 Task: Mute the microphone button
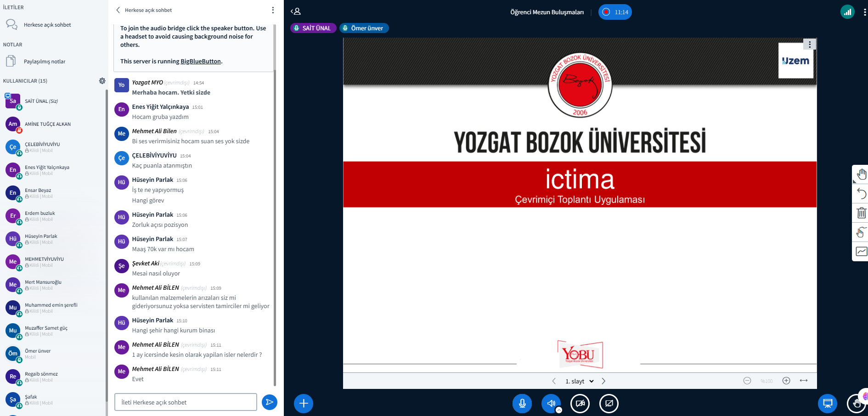tap(522, 404)
